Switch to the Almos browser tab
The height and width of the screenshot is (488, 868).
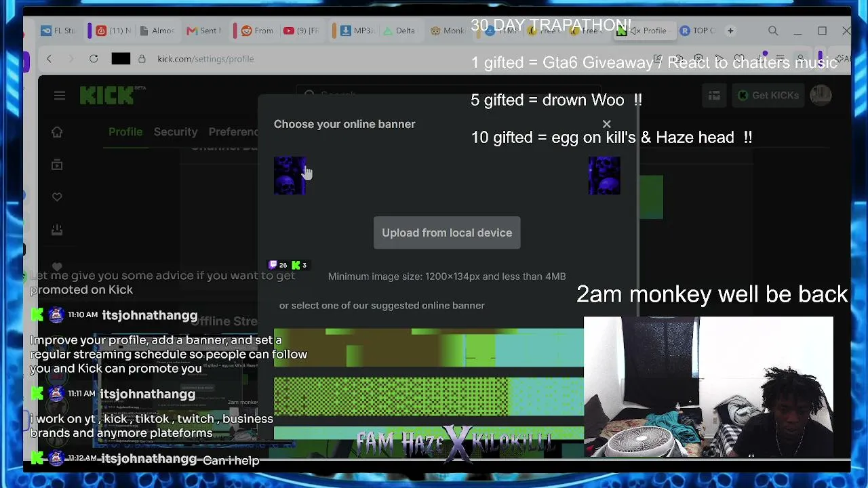click(157, 30)
